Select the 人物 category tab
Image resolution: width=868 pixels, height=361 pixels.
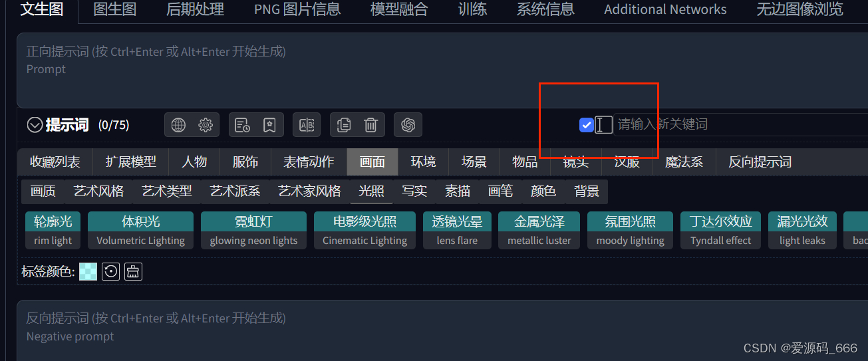[x=195, y=162]
